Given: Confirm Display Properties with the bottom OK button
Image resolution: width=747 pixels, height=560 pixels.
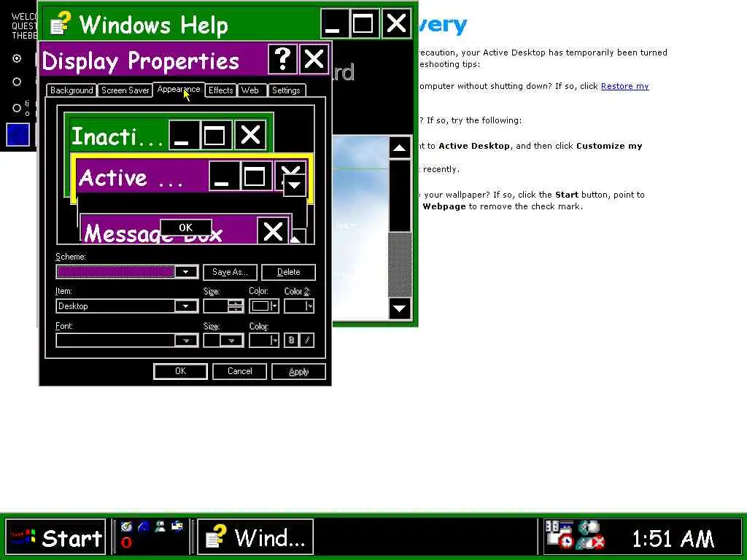Looking at the screenshot, I should point(180,371).
